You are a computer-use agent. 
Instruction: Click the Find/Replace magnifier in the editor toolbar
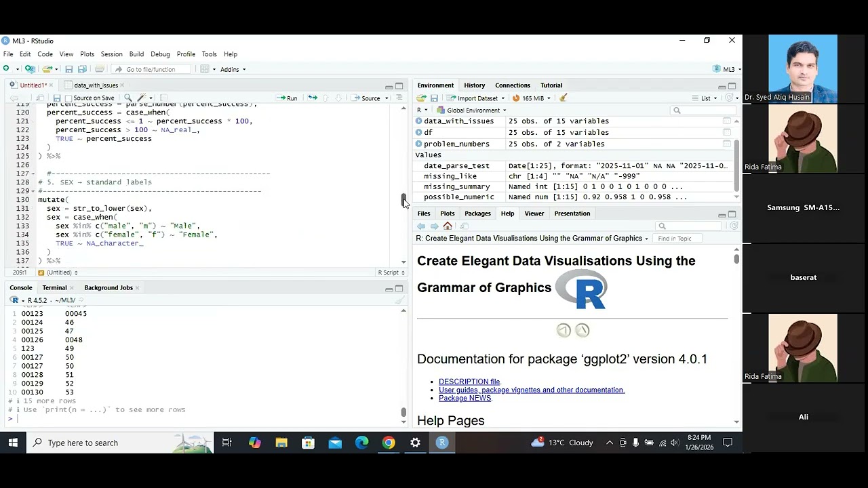(x=127, y=98)
